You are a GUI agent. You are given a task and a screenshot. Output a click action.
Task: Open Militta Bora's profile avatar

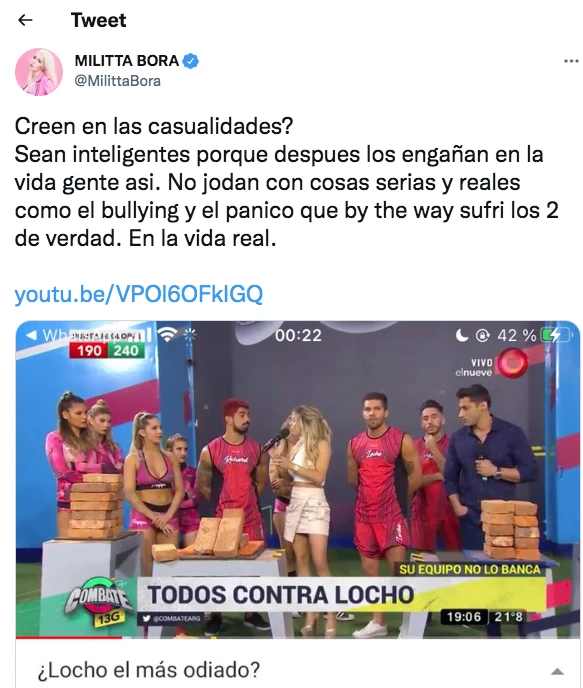pos(39,72)
